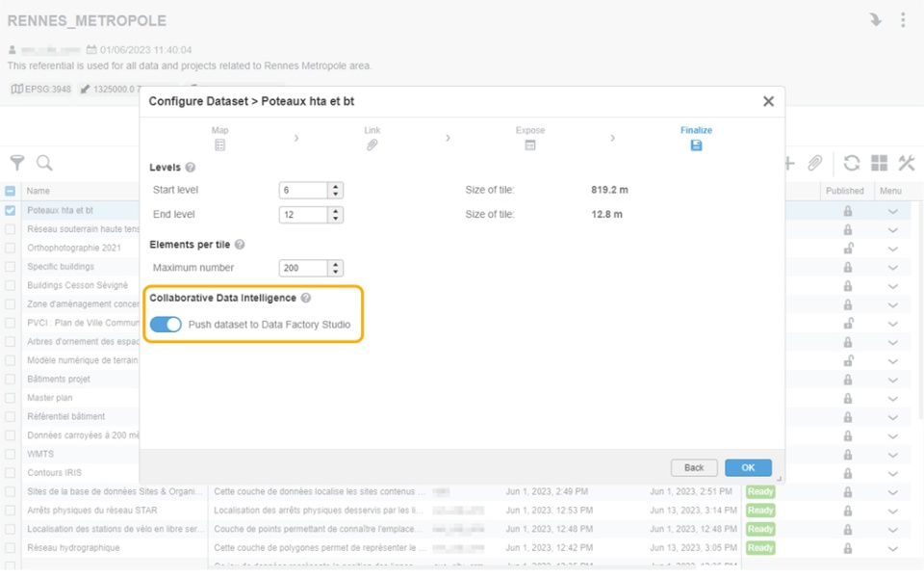Select the Finalize step of the wizard
924x578 pixels.
pos(696,138)
